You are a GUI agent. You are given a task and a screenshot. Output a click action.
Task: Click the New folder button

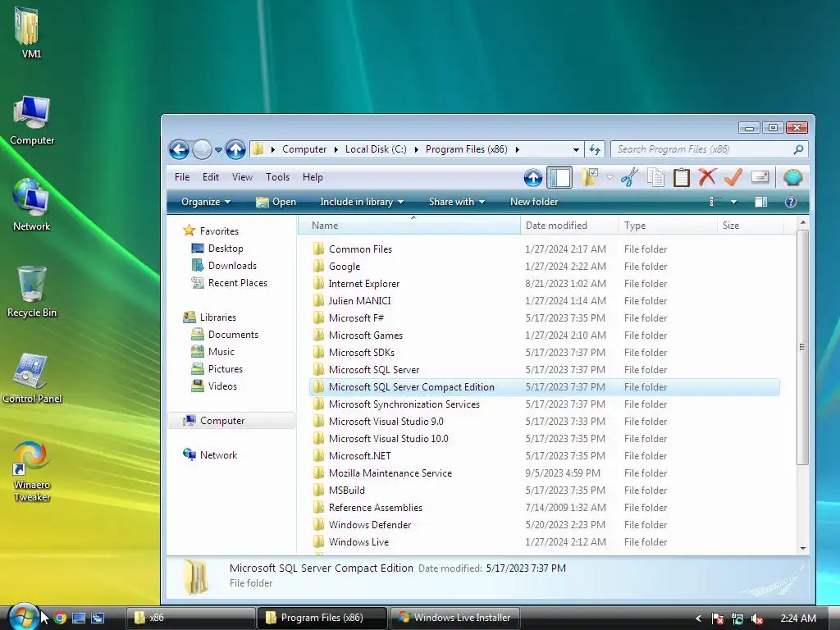point(534,202)
